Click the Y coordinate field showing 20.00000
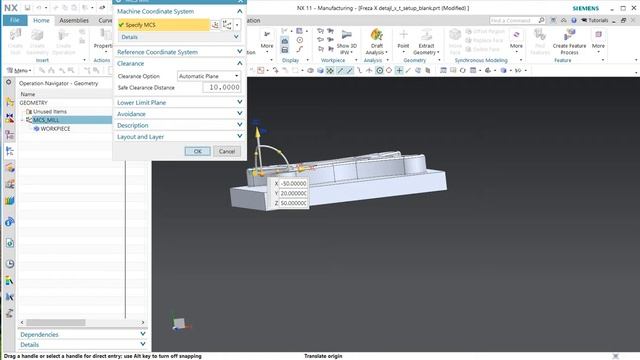 (x=293, y=193)
